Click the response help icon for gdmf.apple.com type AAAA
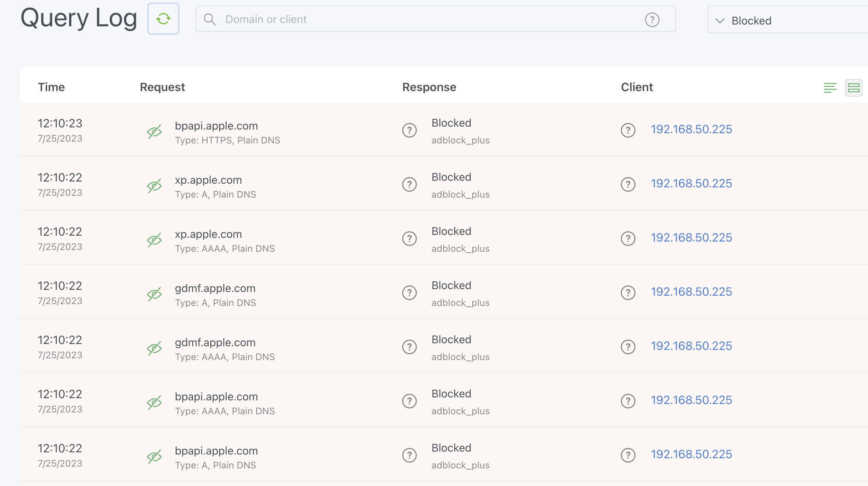This screenshot has height=486, width=868. pos(409,347)
